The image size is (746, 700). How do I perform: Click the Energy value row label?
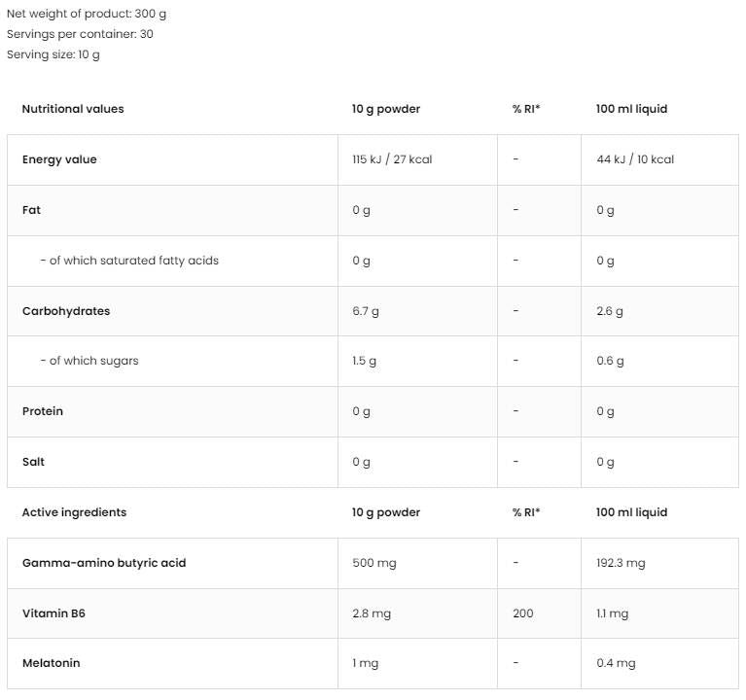pos(59,159)
